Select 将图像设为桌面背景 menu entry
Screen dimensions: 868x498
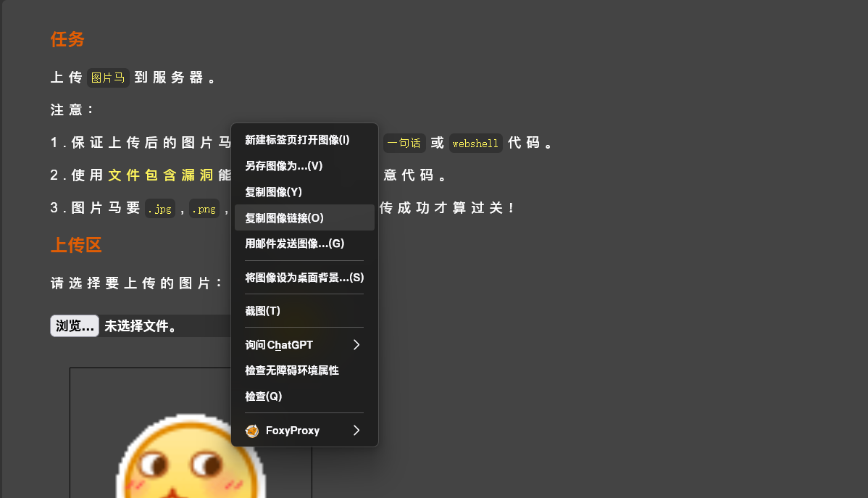[x=304, y=278]
